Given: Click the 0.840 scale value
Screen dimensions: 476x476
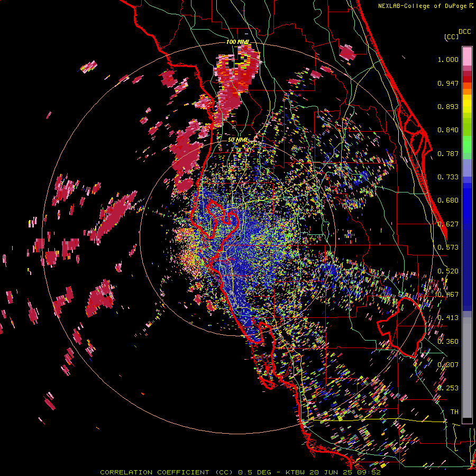Looking at the screenshot, I should pos(448,130).
